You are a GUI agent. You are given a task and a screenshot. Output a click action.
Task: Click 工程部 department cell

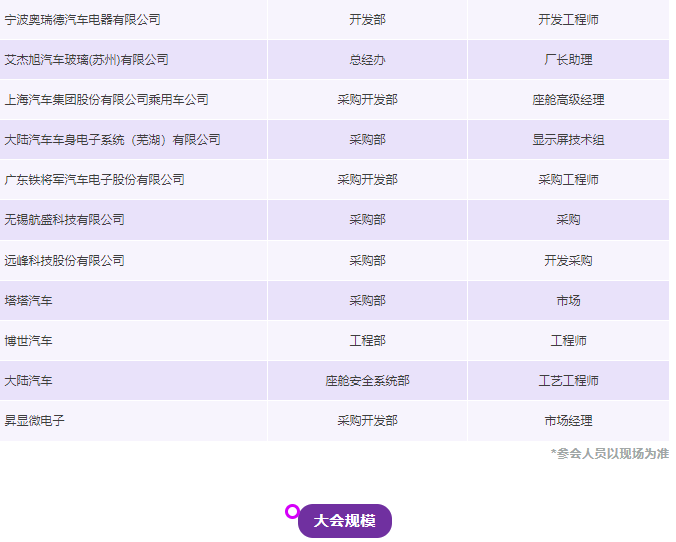pyautogui.click(x=367, y=341)
